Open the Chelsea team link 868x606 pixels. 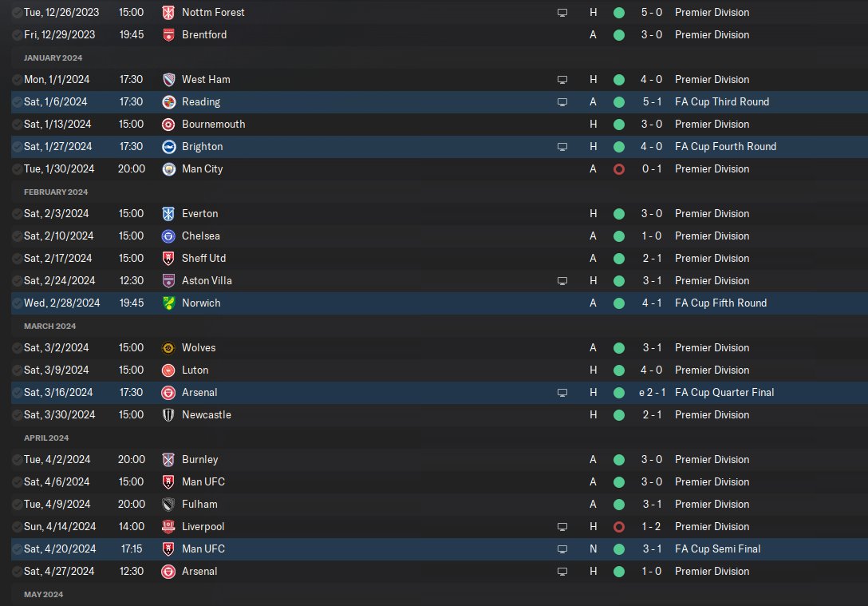(x=200, y=236)
